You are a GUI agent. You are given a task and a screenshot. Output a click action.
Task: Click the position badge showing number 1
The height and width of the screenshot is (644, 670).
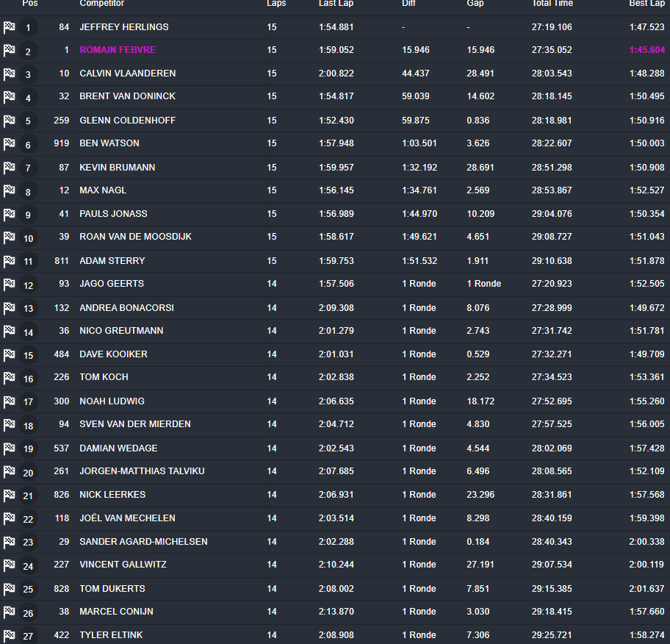(x=28, y=27)
